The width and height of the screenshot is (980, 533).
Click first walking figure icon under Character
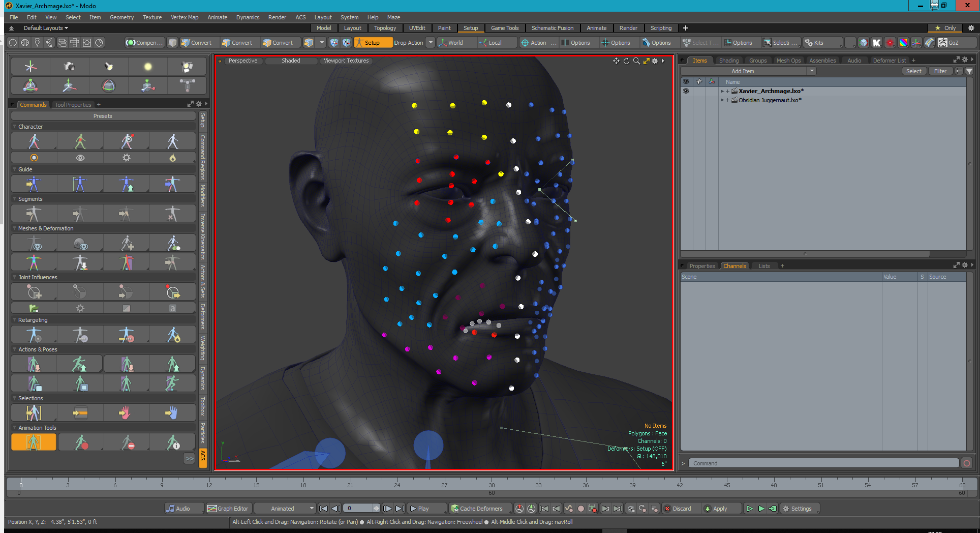coord(34,141)
